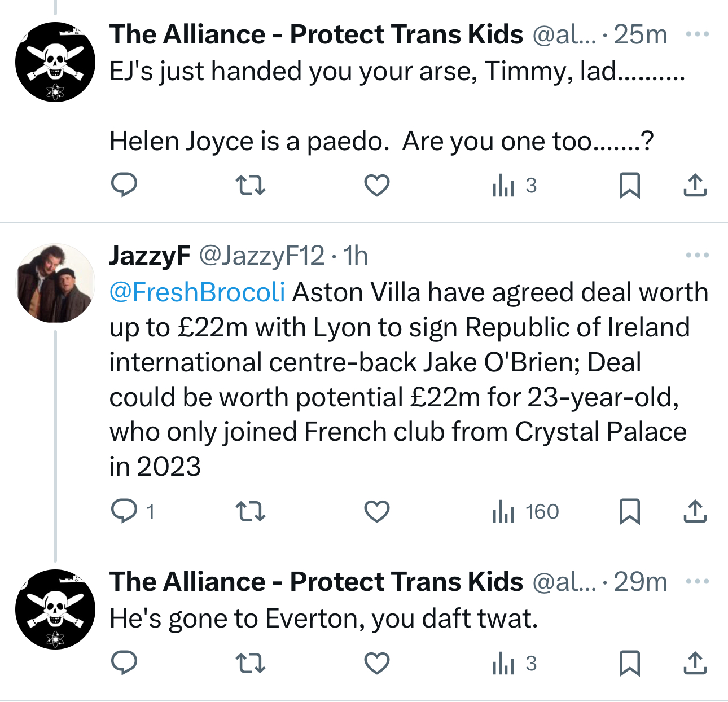The height and width of the screenshot is (702, 728).
Task: Open the @JazzyF12 profile handle
Action: point(261,256)
